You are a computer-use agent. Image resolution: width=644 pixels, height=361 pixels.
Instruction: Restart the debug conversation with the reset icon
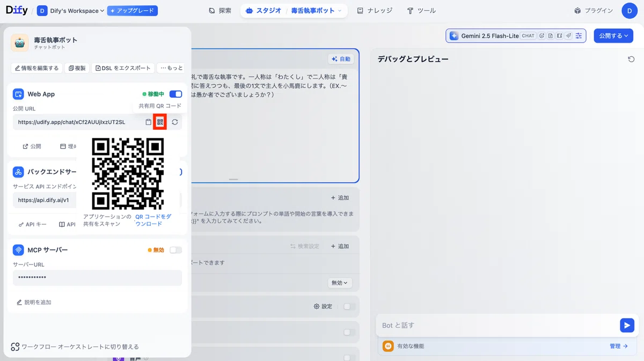click(x=631, y=59)
